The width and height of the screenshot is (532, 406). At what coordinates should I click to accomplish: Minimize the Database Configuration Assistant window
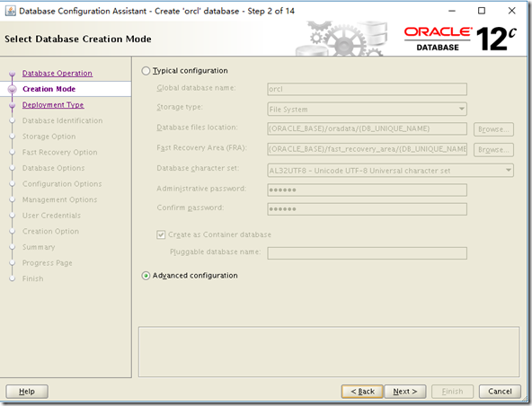coord(452,11)
